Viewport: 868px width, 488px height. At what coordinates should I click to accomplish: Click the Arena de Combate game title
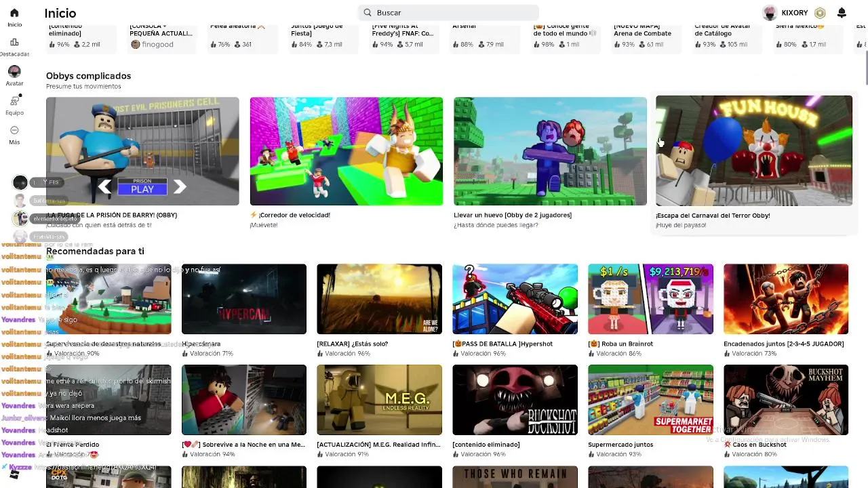pos(643,30)
